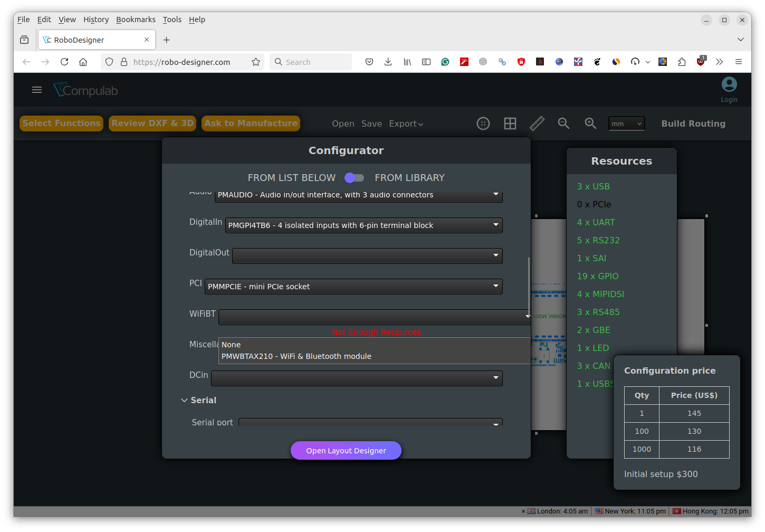Open browser downloads arrow icon
The height and width of the screenshot is (532, 765).
click(x=388, y=62)
